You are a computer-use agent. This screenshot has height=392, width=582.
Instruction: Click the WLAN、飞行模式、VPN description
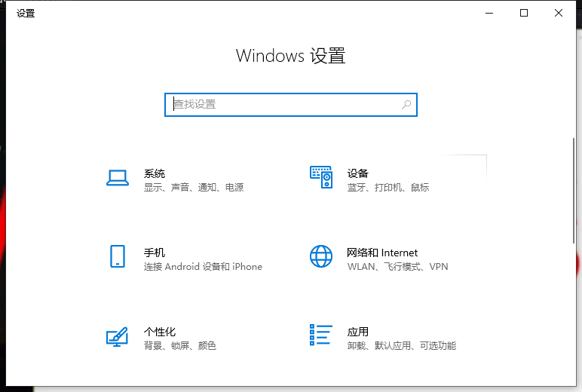[397, 267]
